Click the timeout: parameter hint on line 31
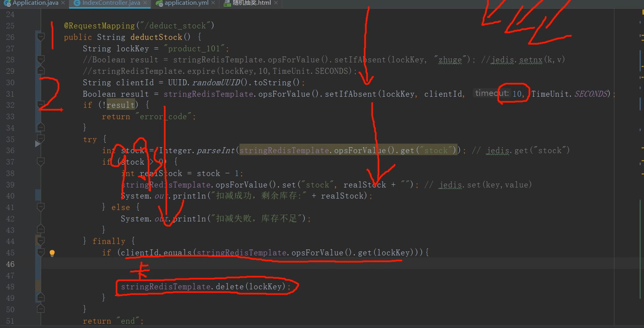 (x=492, y=94)
